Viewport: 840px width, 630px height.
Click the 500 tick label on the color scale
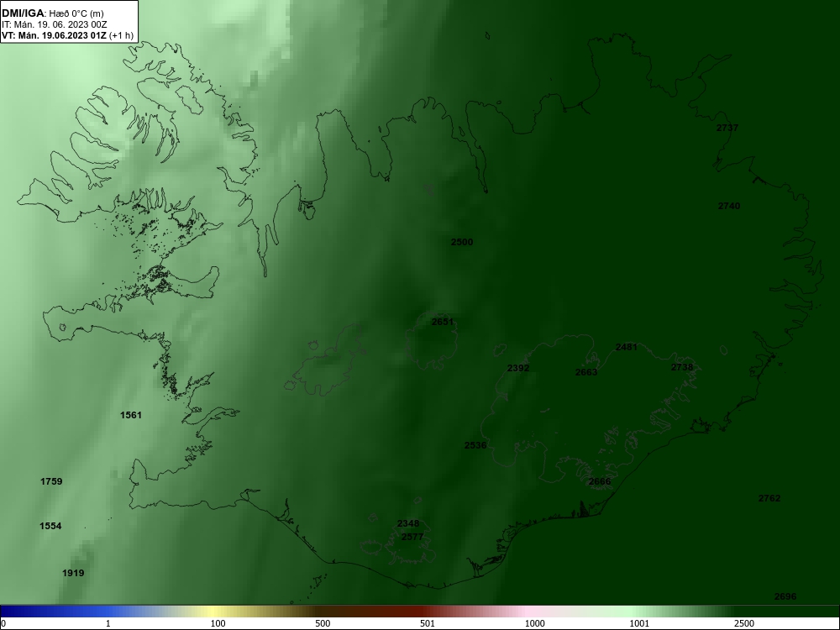coord(323,623)
